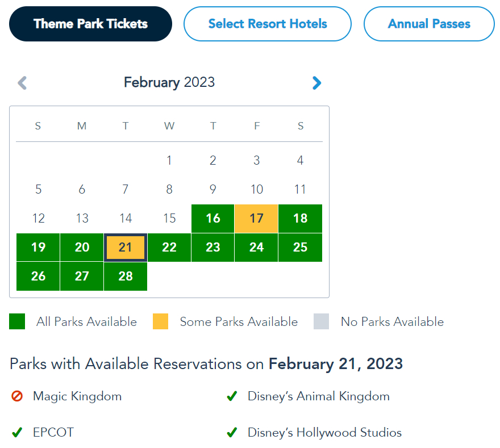Click the Magic Kingdom unavailable icon
The height and width of the screenshot is (448, 500).
click(17, 396)
